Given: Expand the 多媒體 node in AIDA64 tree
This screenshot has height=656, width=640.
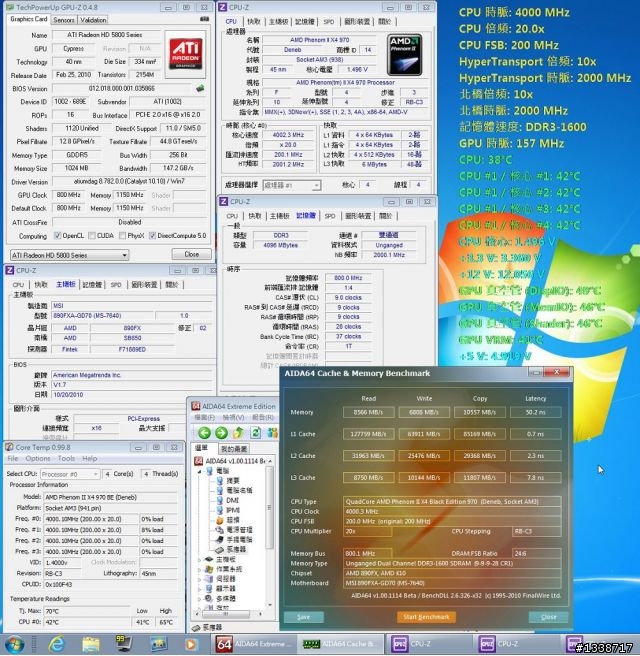Looking at the screenshot, I should pos(200,599).
